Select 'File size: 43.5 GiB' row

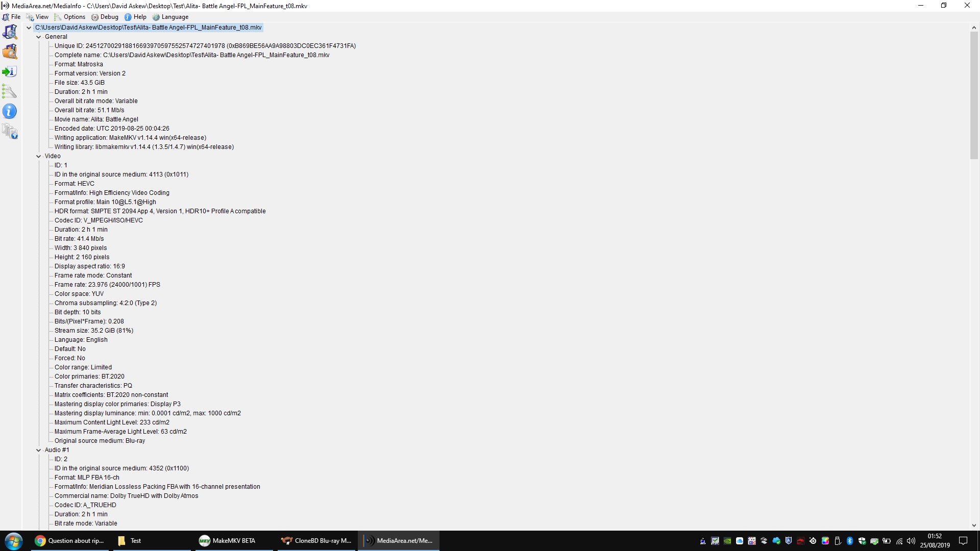point(79,83)
